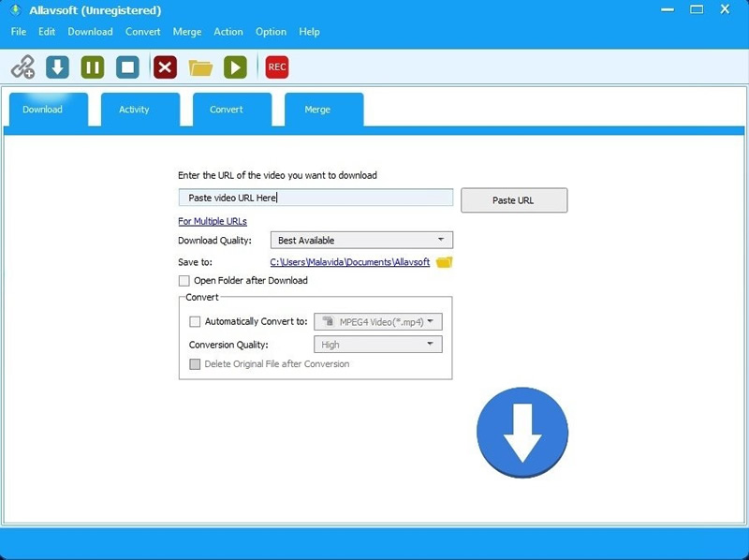Viewport: 749px width, 560px height.
Task: Open the Merge menu in menu bar
Action: [x=187, y=32]
